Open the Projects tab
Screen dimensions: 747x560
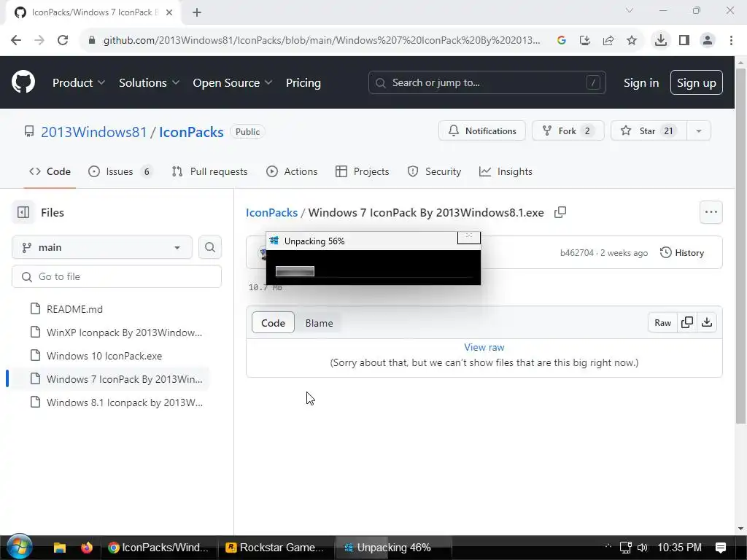362,172
